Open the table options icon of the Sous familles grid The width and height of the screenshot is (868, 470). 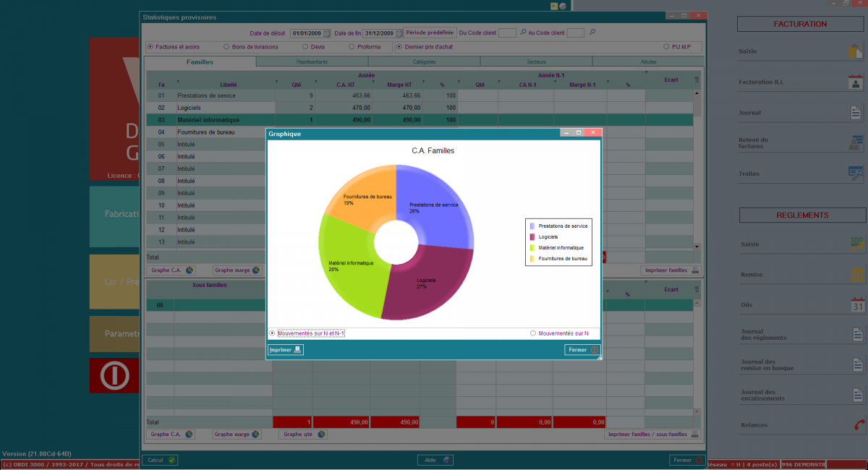(x=697, y=289)
